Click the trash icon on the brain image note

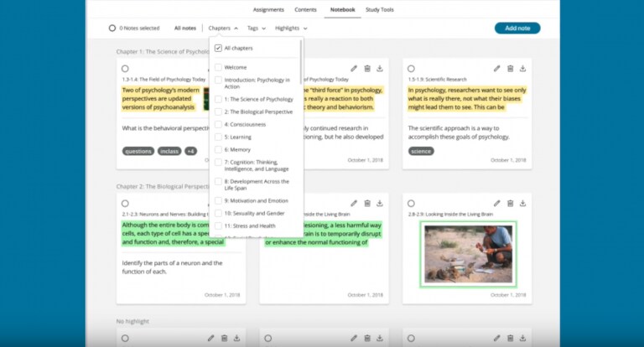(x=511, y=203)
